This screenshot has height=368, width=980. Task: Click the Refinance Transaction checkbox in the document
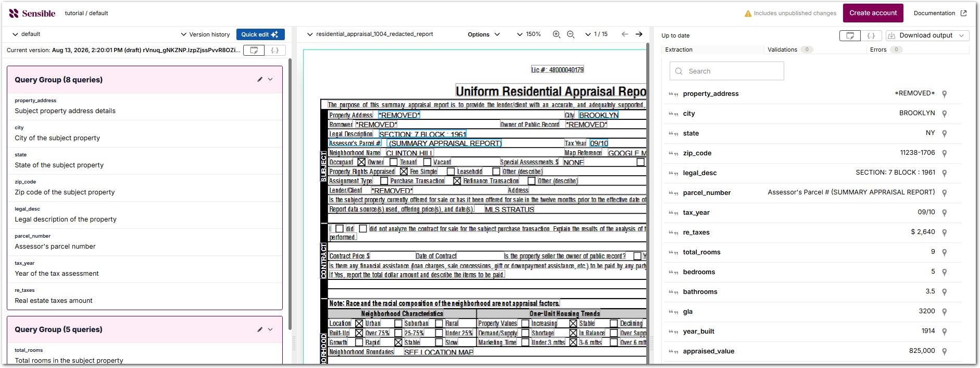click(x=457, y=181)
